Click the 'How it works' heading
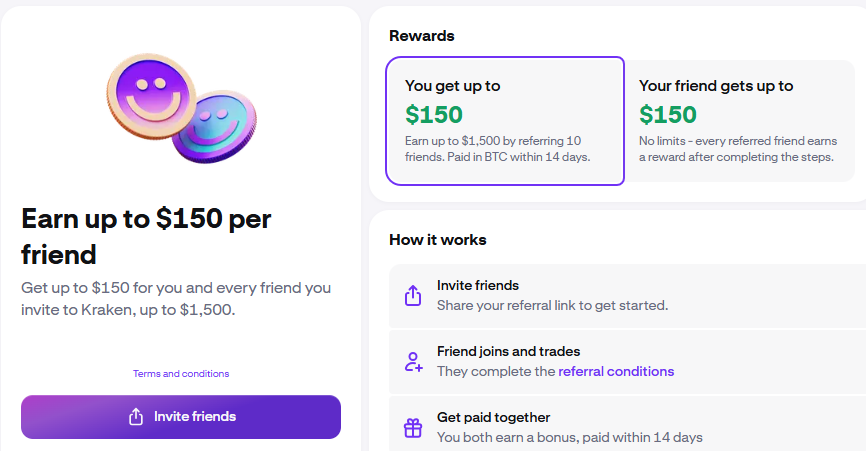866x451 pixels. 437,240
